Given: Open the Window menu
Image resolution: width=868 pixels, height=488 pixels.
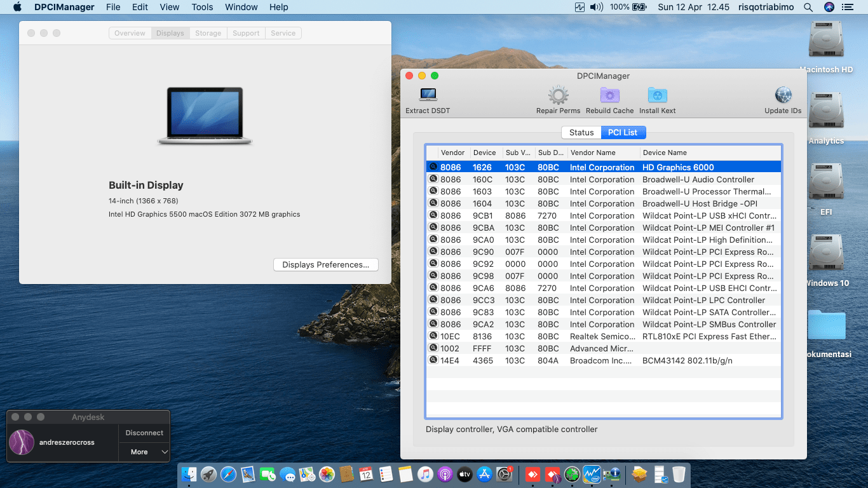Looking at the screenshot, I should pos(241,7).
